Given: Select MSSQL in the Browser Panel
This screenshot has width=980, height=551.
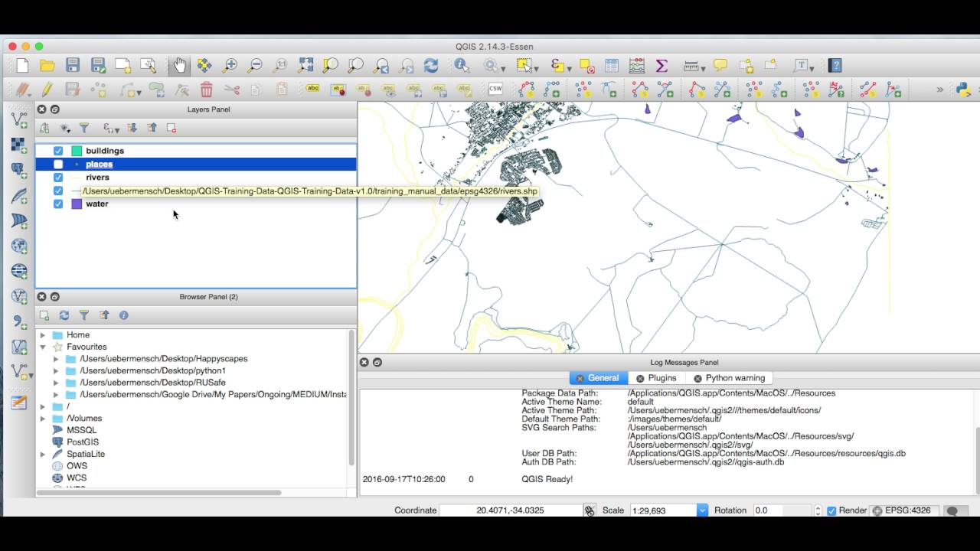Looking at the screenshot, I should (82, 430).
